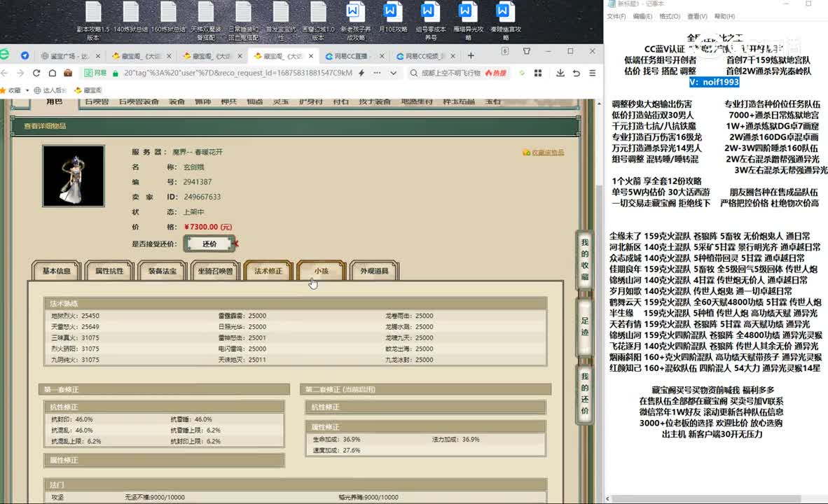This screenshot has height=504, width=828.
Task: Click the browser forward arrow
Action: click(x=20, y=73)
